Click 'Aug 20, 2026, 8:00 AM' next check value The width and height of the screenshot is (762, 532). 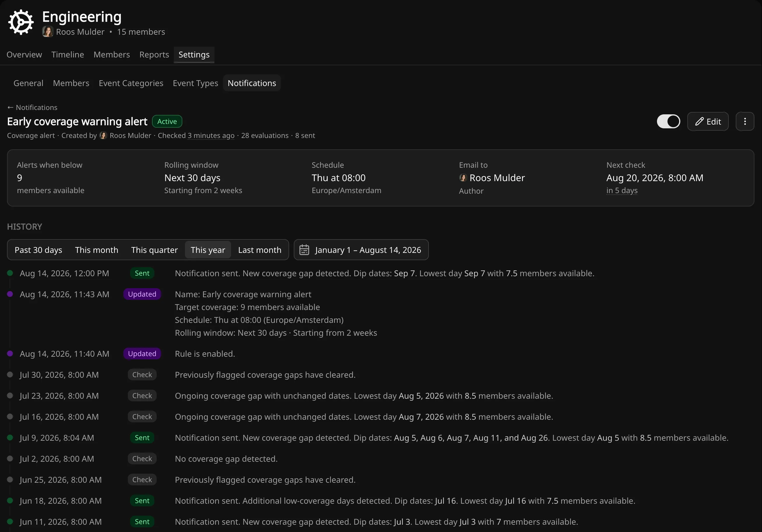(x=654, y=178)
